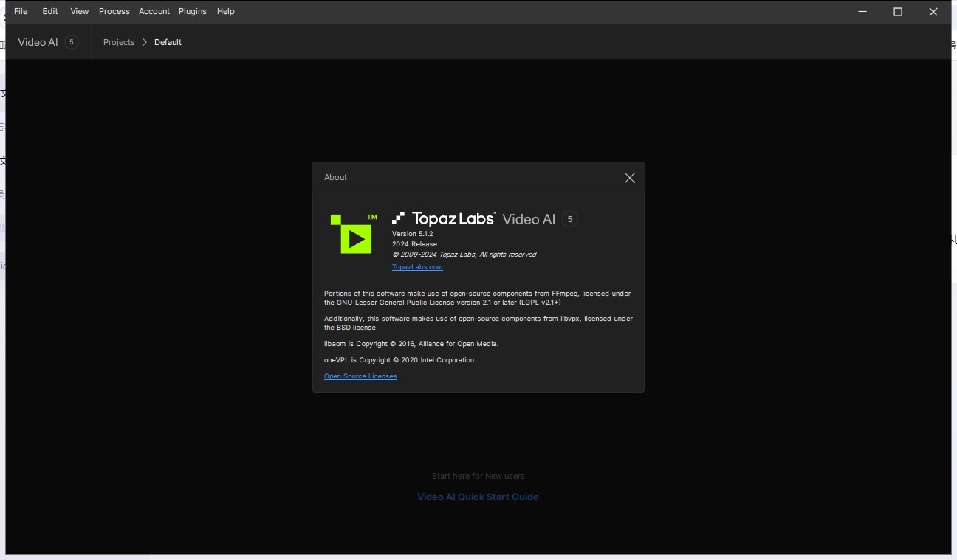Screen dimensions: 957x560
Task: Click the libvpx BSD license paragraph
Action: (x=478, y=323)
